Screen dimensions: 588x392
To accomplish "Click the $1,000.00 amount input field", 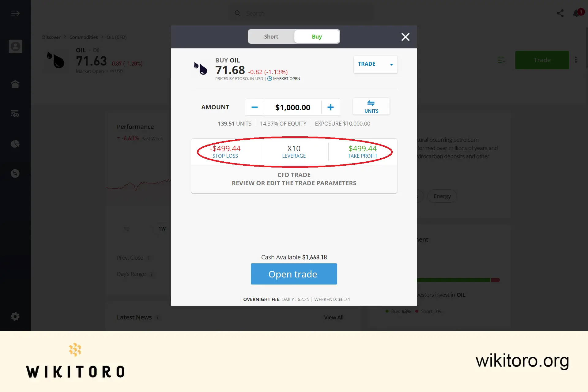I will pos(293,107).
